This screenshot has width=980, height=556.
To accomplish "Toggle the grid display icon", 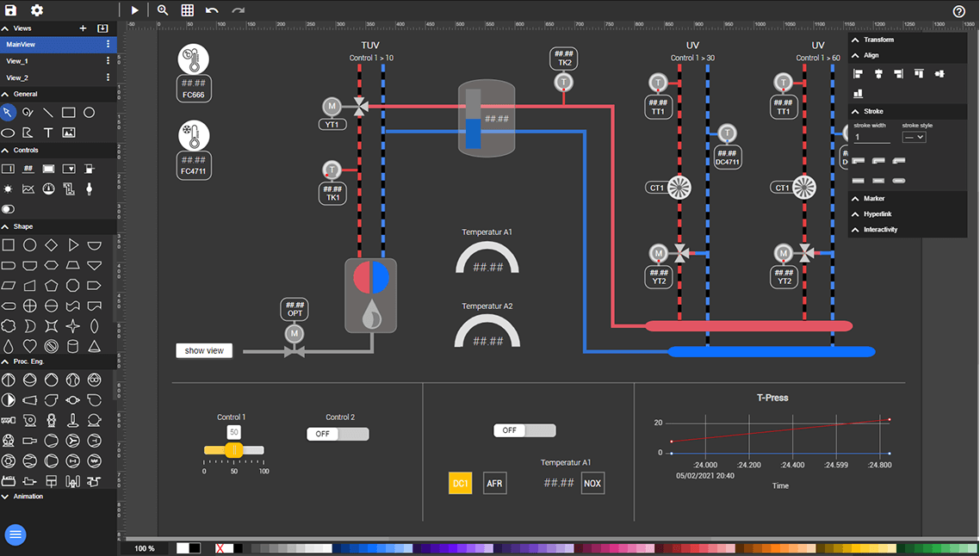I will [187, 10].
